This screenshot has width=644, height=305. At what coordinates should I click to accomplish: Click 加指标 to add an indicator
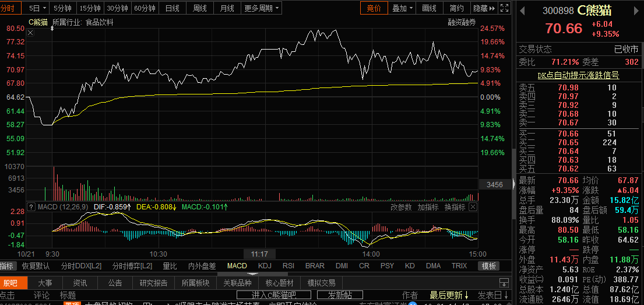pyautogui.click(x=428, y=207)
